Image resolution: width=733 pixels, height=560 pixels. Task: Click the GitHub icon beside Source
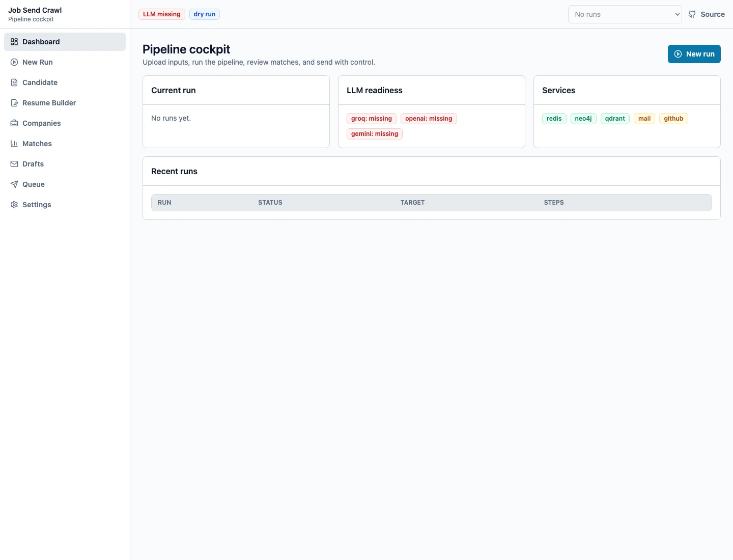pyautogui.click(x=692, y=14)
